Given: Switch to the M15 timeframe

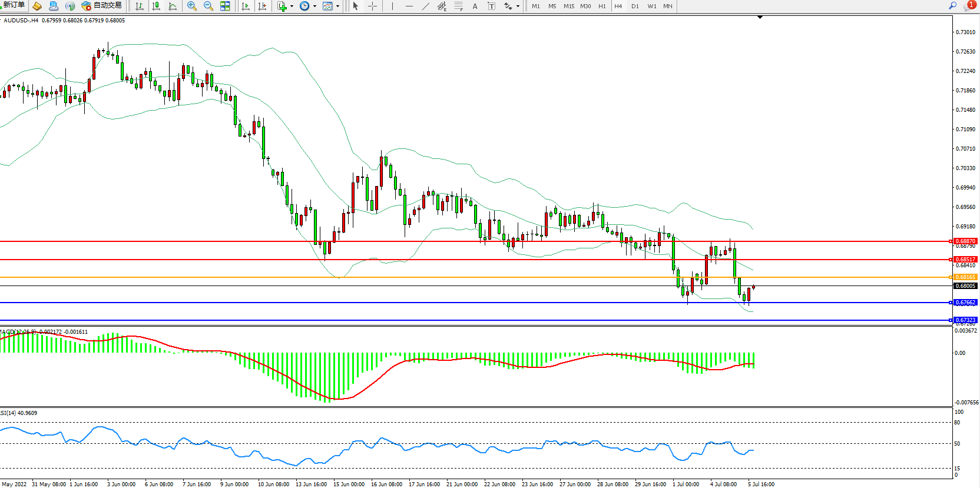Looking at the screenshot, I should [568, 6].
